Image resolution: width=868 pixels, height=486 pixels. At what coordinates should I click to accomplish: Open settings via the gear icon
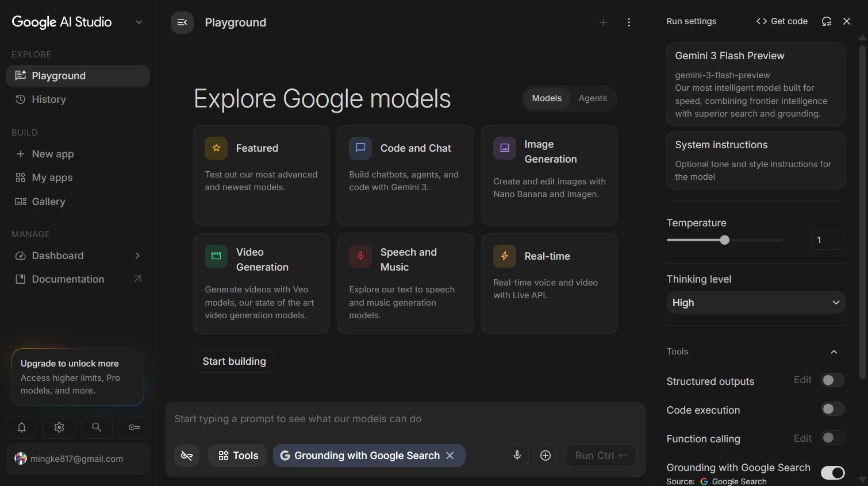pos(59,427)
